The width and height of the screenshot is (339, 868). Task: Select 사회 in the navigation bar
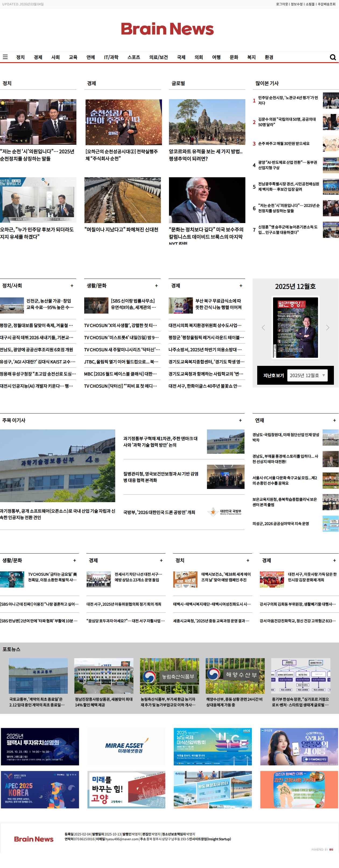click(x=55, y=57)
